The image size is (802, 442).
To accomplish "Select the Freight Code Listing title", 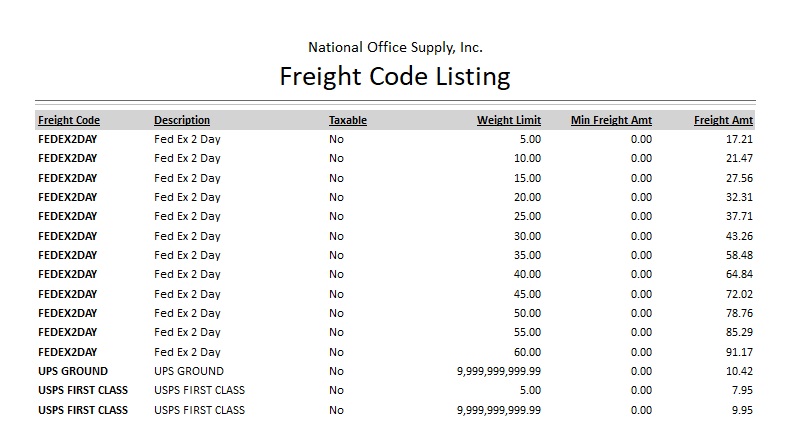I will (x=395, y=76).
